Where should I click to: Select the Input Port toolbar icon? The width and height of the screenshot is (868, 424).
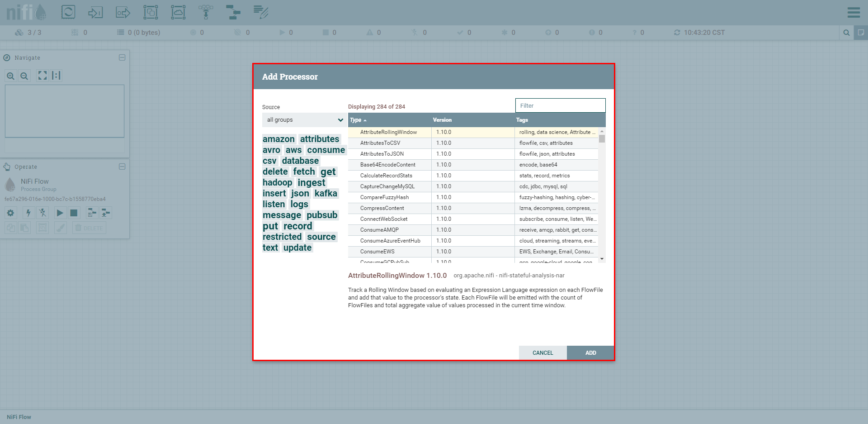click(95, 12)
